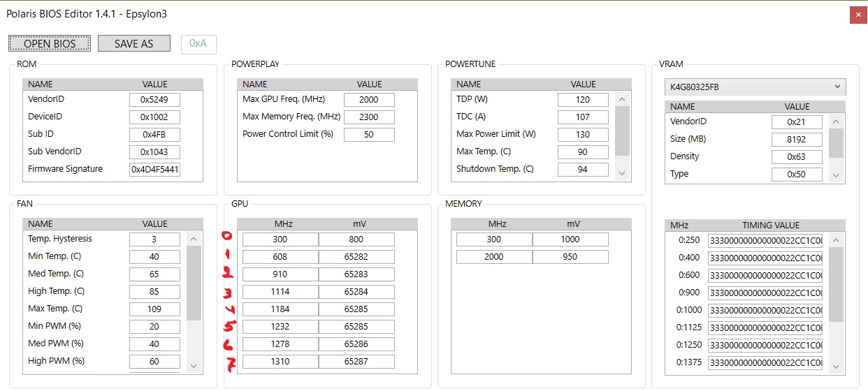Click the VRAM info scroll-down arrow
868x391 pixels.
836,176
